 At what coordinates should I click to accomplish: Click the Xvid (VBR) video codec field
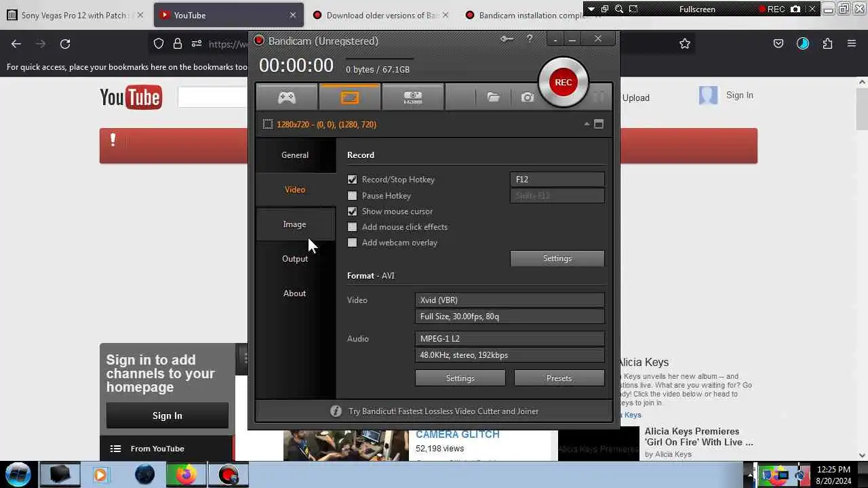[509, 300]
